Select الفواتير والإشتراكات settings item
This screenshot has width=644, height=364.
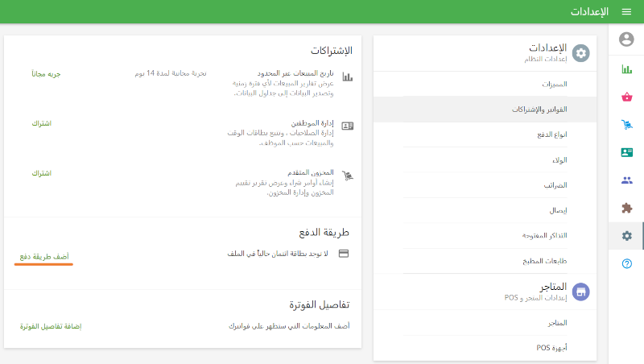pyautogui.click(x=485, y=110)
